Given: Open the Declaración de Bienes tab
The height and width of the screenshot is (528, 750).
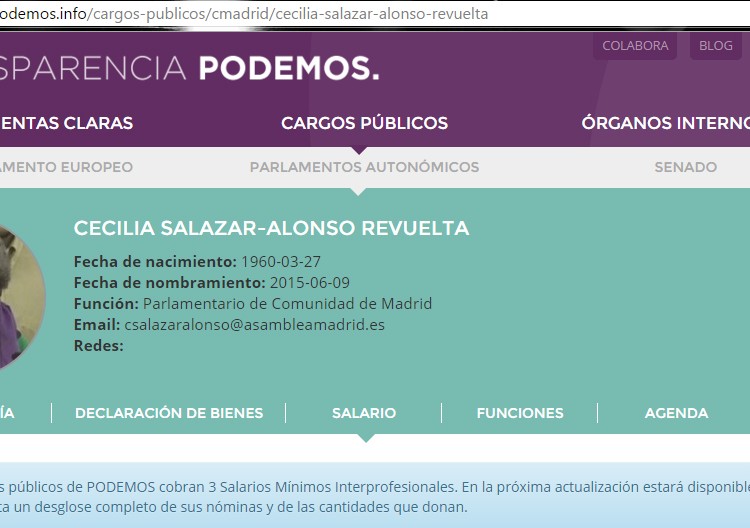Looking at the screenshot, I should (169, 413).
